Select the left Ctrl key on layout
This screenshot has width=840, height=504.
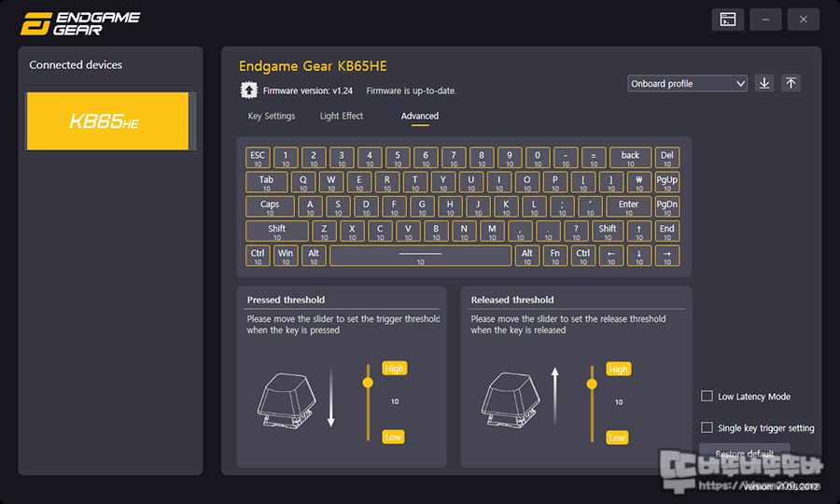(x=258, y=256)
